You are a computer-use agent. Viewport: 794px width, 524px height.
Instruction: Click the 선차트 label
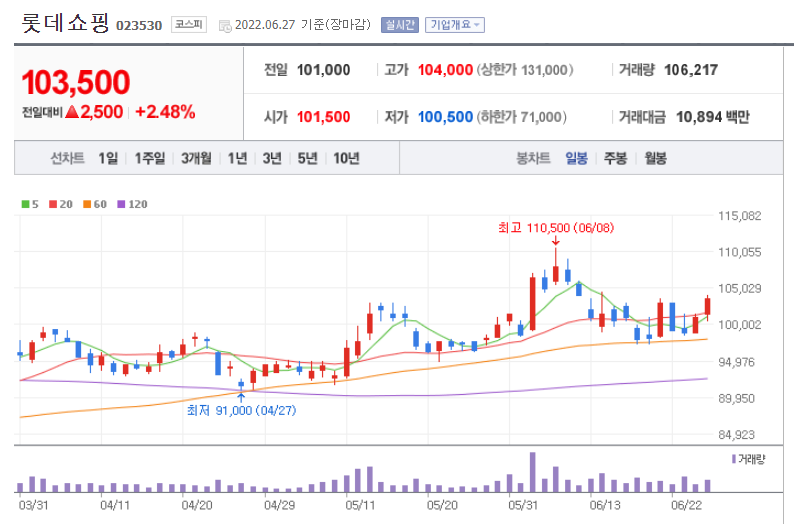[67, 158]
